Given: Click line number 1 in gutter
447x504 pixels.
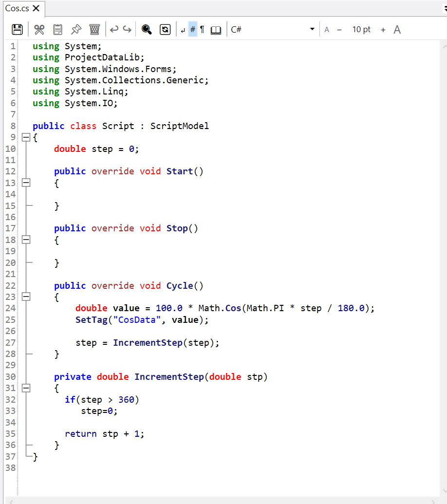Looking at the screenshot, I should 13,46.
